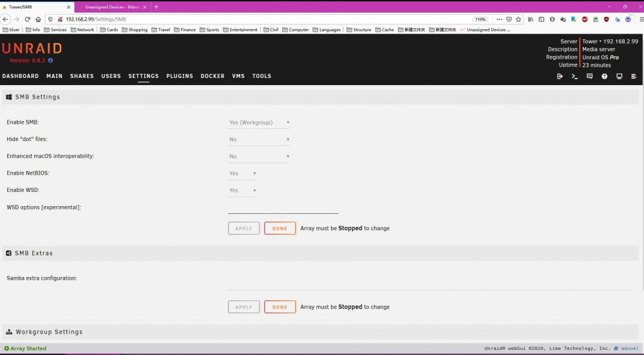Go to the browser home page icon
This screenshot has width=644, height=355.
click(38, 19)
